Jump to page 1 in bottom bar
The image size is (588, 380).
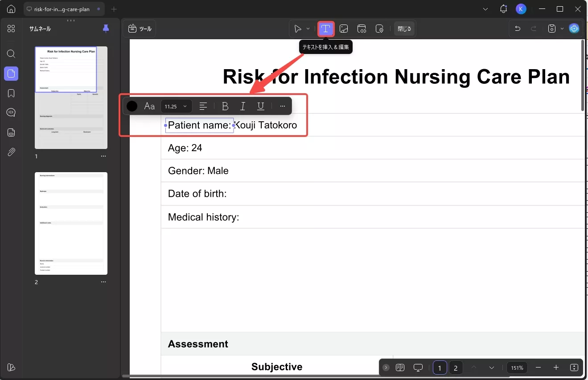click(440, 368)
